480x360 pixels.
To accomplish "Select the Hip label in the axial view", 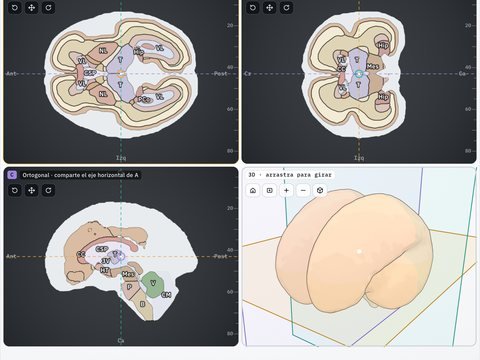I will [x=139, y=52].
